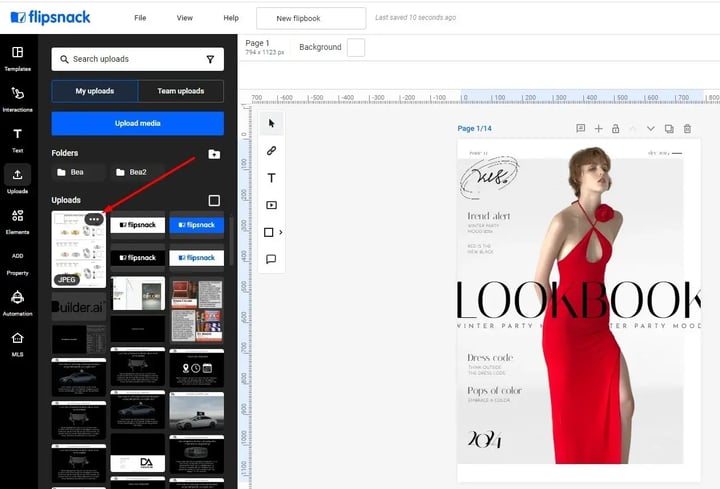This screenshot has width=720, height=489.
Task: Move page down with chevron arrow
Action: click(x=651, y=129)
